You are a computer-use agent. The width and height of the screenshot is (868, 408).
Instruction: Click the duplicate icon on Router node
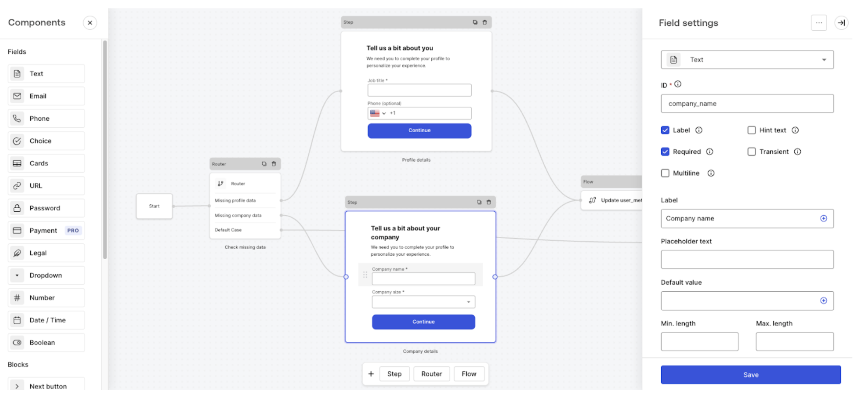(264, 164)
